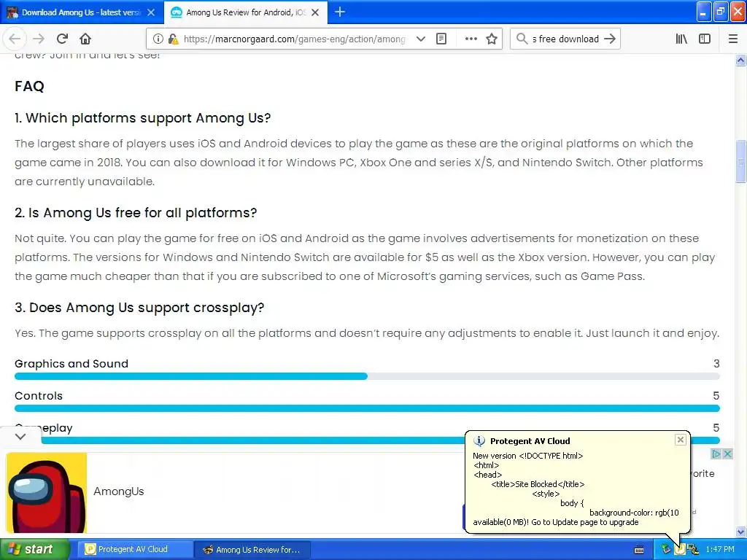Open the Windows start menu
This screenshot has height=560, width=747.
(x=35, y=549)
